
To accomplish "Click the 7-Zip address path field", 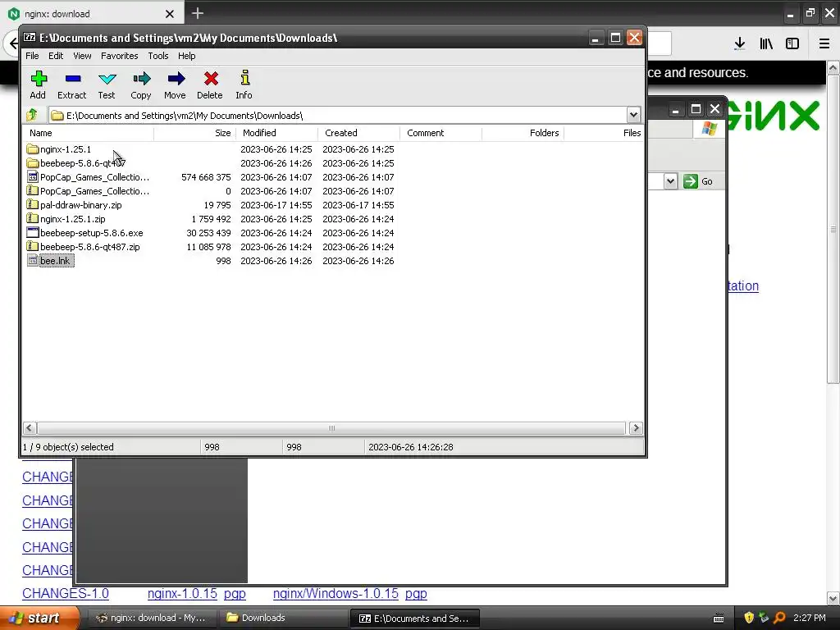I will pyautogui.click(x=337, y=115).
